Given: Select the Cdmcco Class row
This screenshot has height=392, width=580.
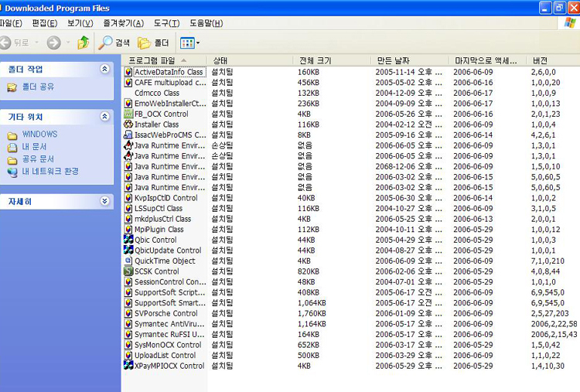Looking at the screenshot, I should click(x=350, y=93).
